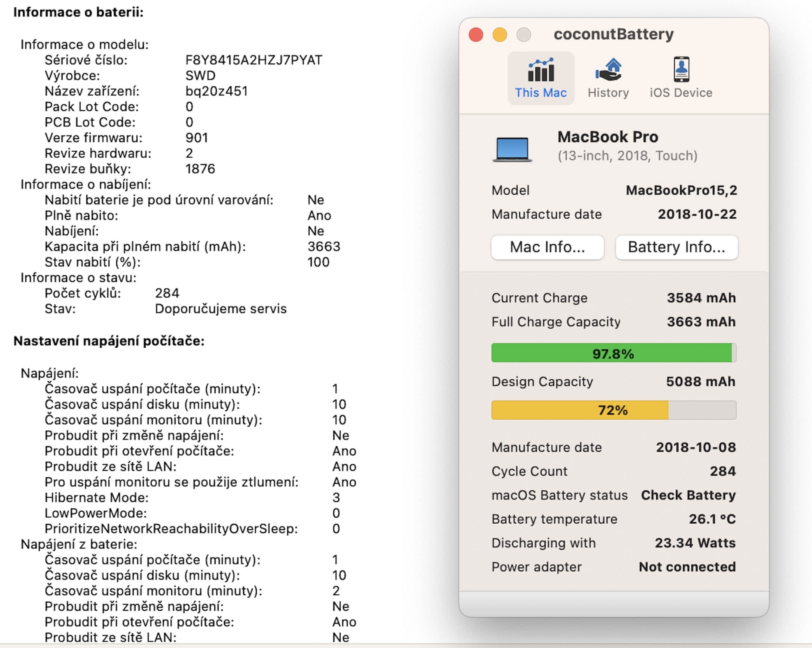
Task: Open the History tab icon
Action: click(x=608, y=70)
